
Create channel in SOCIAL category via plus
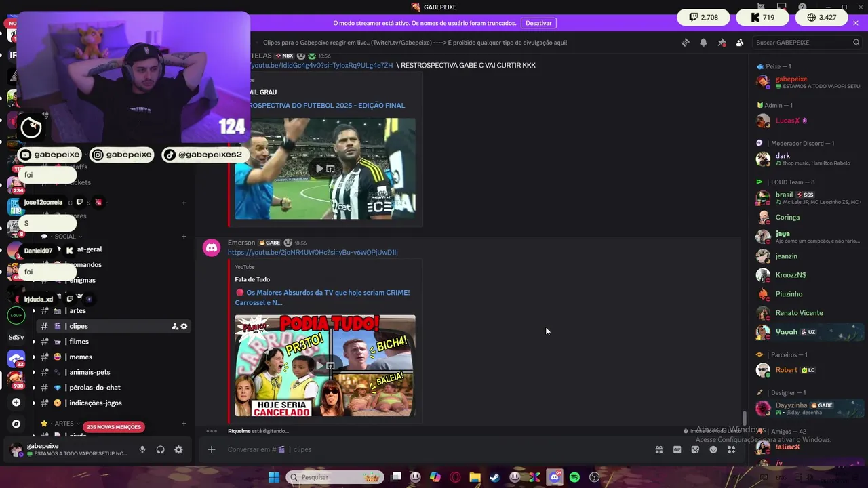click(x=184, y=237)
